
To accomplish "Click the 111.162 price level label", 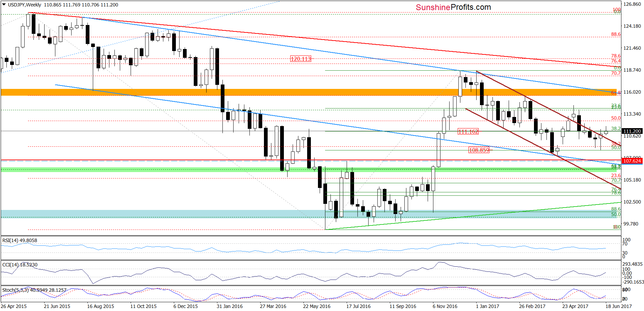I will click(x=468, y=131).
